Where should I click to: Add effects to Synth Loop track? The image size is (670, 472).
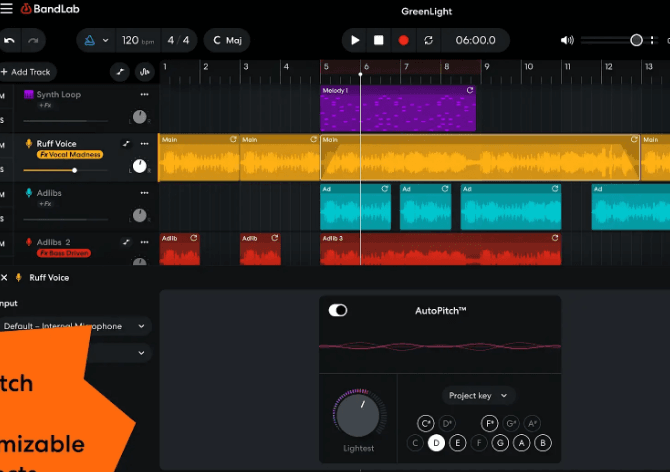point(45,106)
